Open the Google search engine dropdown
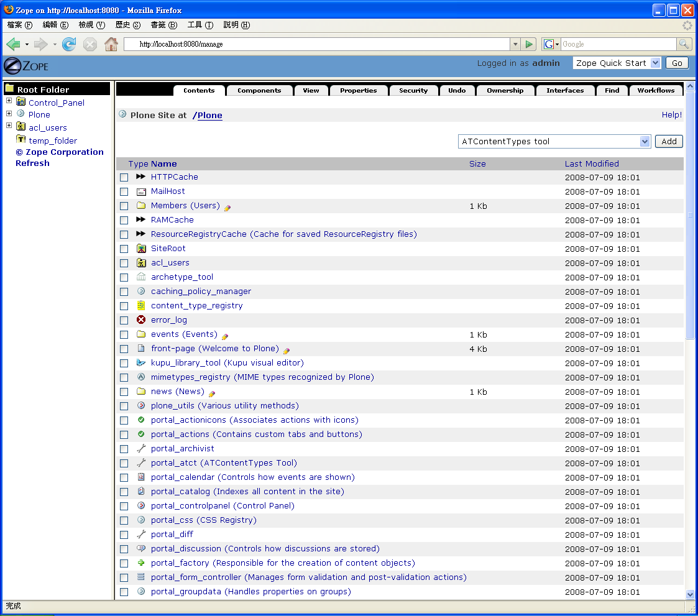698x616 pixels. (x=557, y=44)
